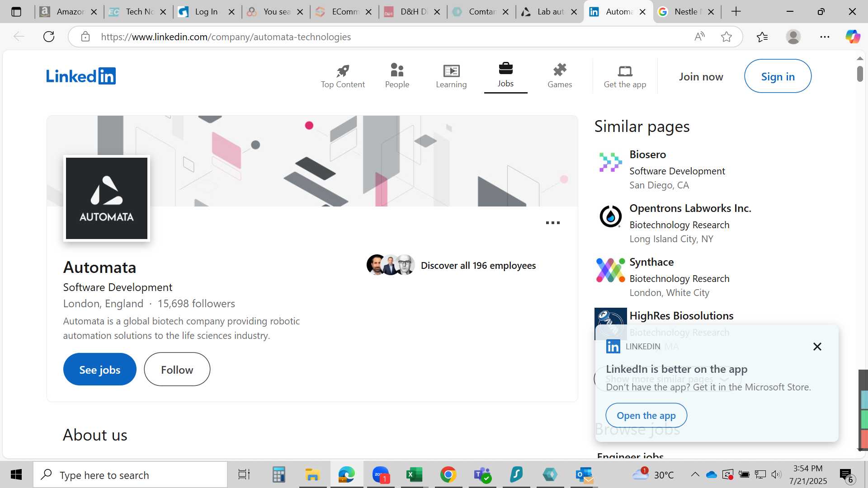Click the employee profile avatars
Image resolution: width=868 pixels, height=488 pixels.
[391, 265]
